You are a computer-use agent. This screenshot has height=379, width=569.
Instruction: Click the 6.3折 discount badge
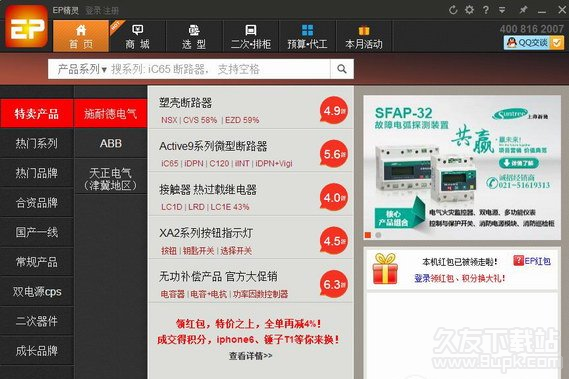point(334,284)
